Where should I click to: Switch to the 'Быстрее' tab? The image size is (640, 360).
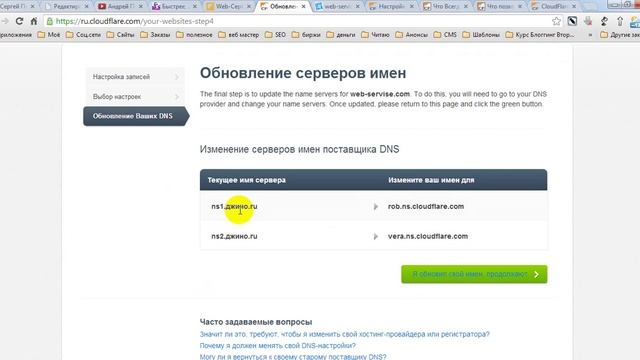pyautogui.click(x=174, y=6)
